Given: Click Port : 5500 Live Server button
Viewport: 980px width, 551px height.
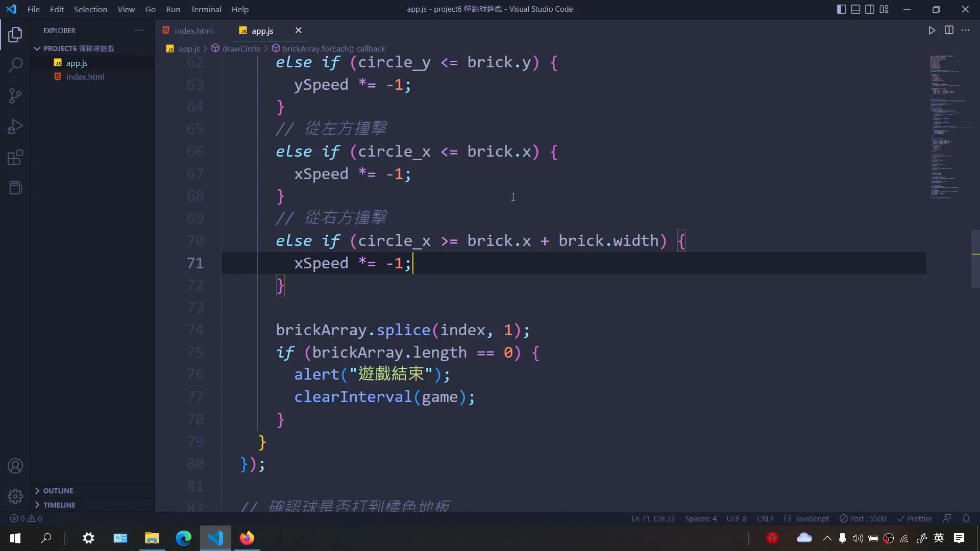Looking at the screenshot, I should 863,518.
